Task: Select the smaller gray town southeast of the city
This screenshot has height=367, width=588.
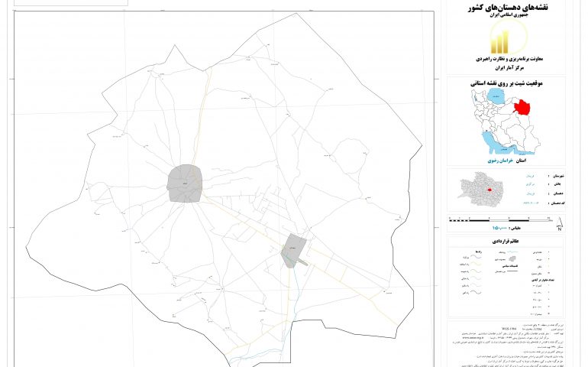Action: coord(292,249)
